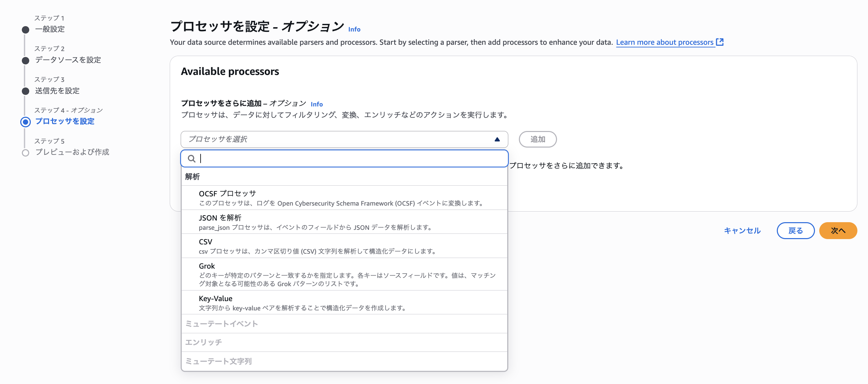Expand the ミューテート文字列 category

[220, 361]
